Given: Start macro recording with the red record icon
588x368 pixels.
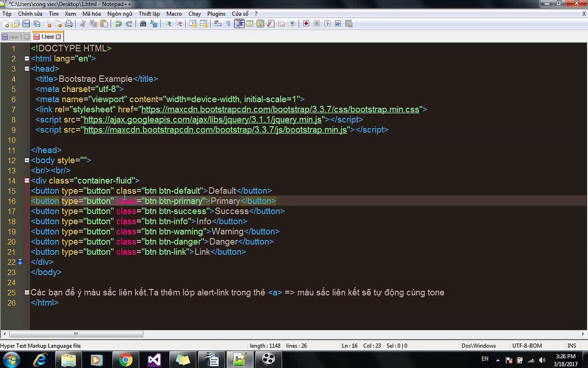Looking at the screenshot, I should [306, 24].
